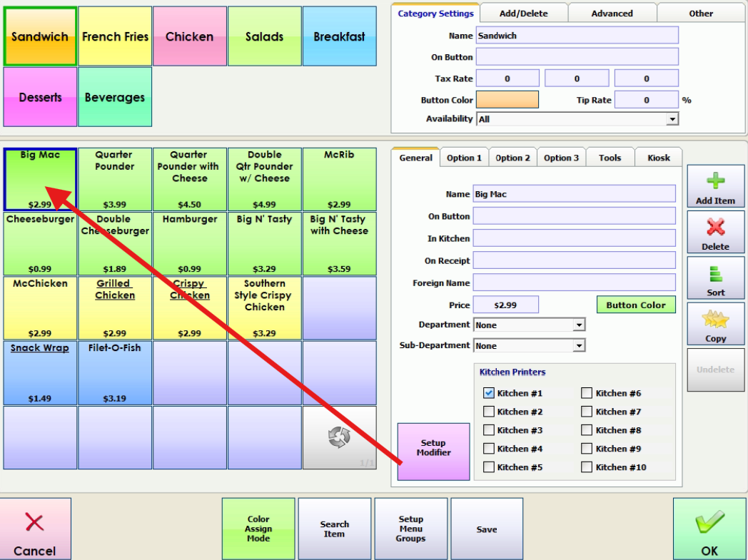Click the Search Item button
Viewport: 748px width, 560px height.
click(335, 529)
